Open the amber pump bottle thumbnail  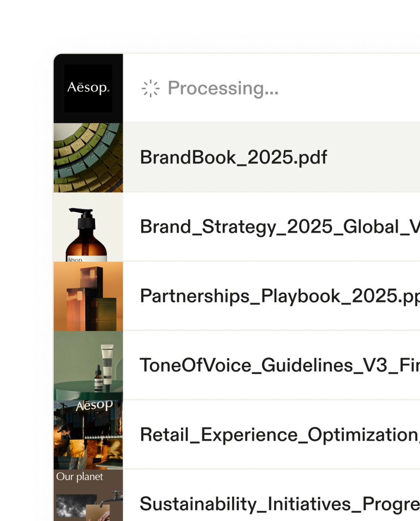tap(88, 227)
